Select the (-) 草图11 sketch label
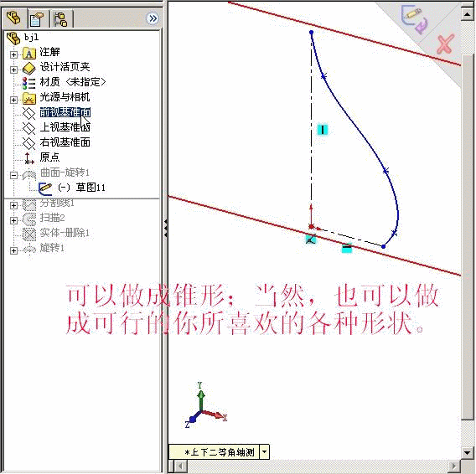476x474 pixels. (x=81, y=188)
